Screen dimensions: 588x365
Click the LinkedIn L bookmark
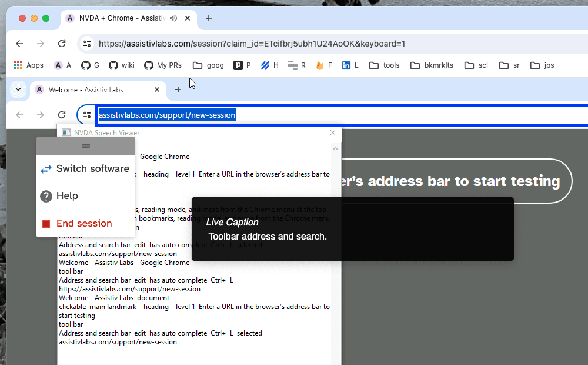[350, 65]
